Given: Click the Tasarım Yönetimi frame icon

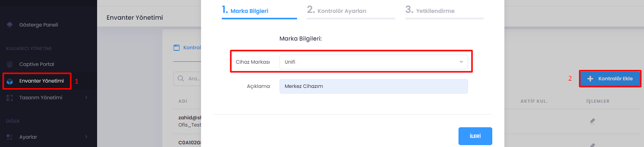Looking at the screenshot, I should coord(10,98).
